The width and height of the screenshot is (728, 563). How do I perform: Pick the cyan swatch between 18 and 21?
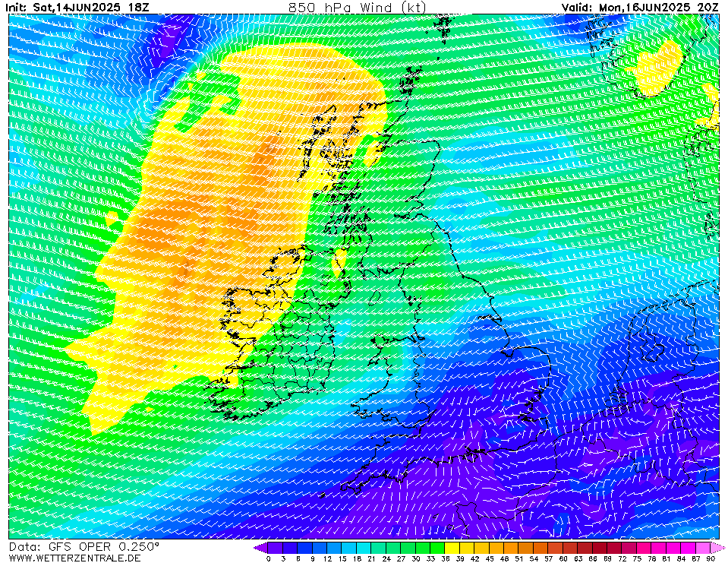[x=364, y=548]
